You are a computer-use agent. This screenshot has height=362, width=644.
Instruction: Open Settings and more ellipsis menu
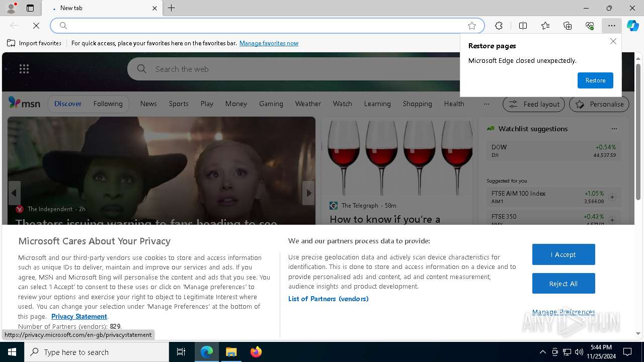(x=611, y=26)
